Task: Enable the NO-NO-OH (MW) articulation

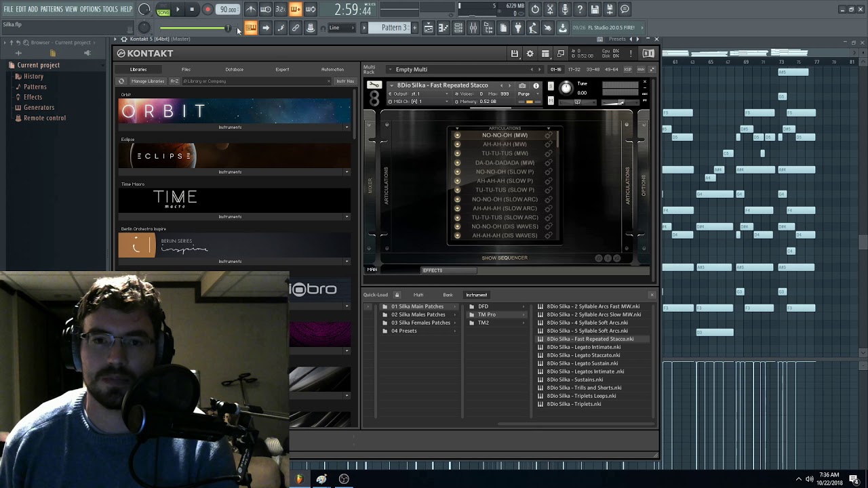Action: point(457,136)
